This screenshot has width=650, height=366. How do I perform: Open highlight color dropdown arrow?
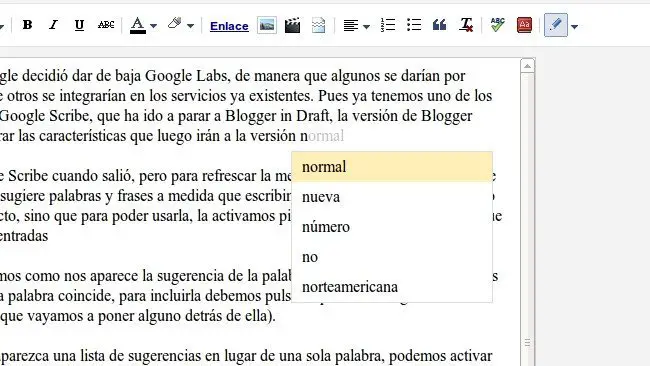(190, 26)
